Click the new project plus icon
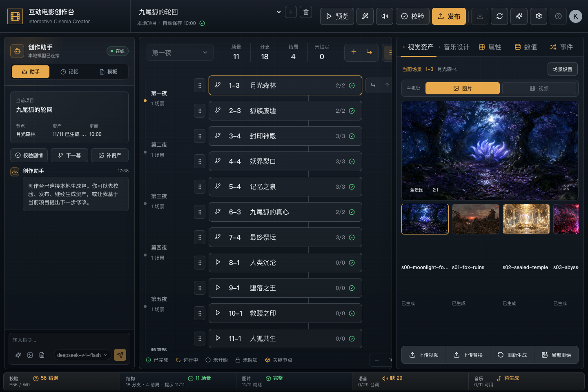The height and width of the screenshot is (392, 588). click(291, 12)
